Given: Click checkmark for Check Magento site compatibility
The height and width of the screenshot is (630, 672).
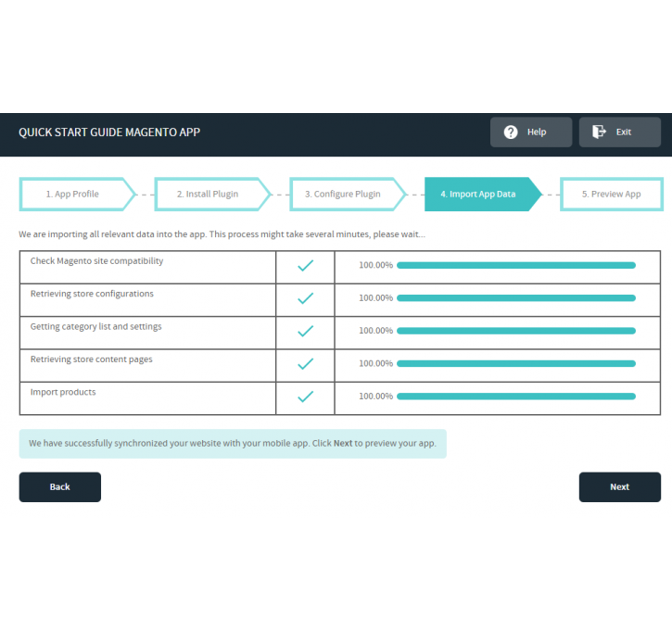Looking at the screenshot, I should pyautogui.click(x=306, y=266).
